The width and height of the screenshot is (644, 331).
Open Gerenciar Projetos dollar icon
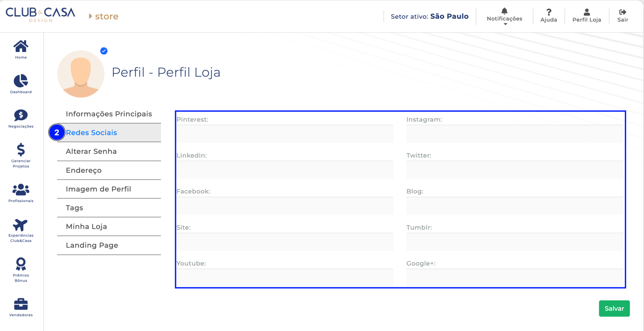[21, 150]
